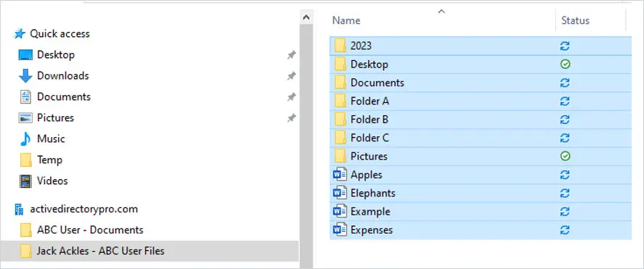Click the Quick access star icon
The width and height of the screenshot is (644, 269).
click(x=20, y=33)
